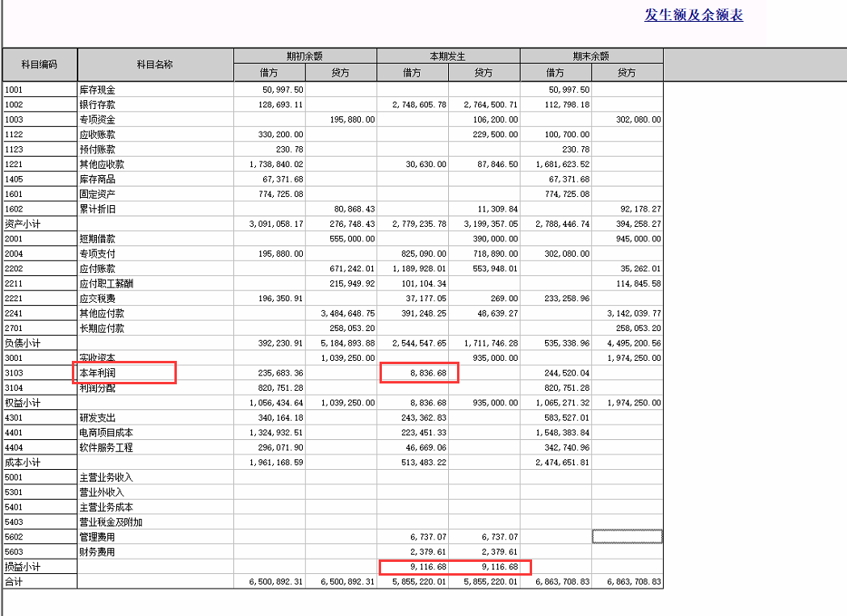Select the 其他应付款 account name

click(x=102, y=313)
